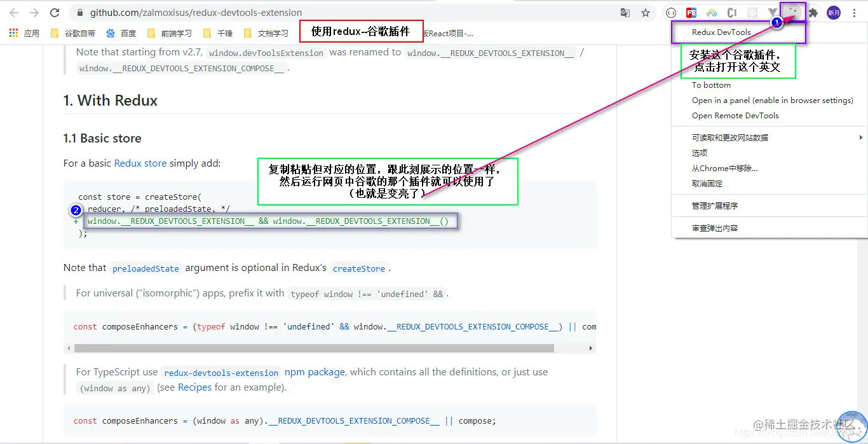Click the address bar URL field
This screenshot has height=444, width=868.
click(x=191, y=12)
